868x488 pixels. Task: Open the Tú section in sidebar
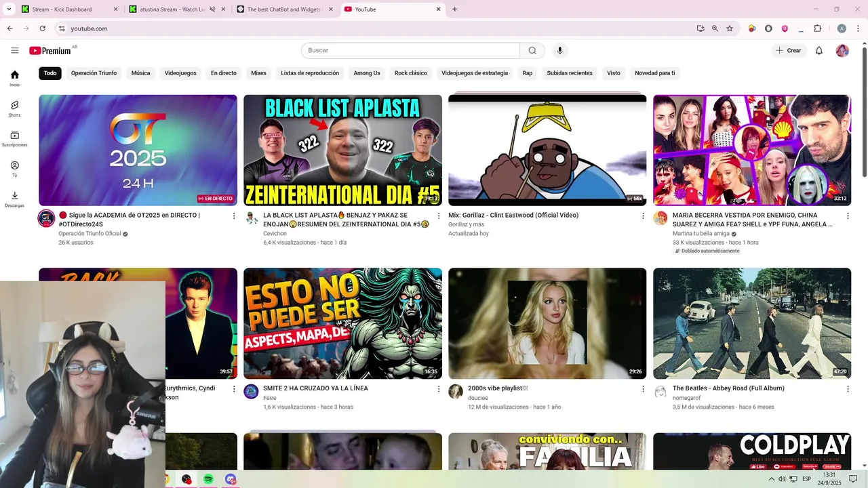point(15,169)
